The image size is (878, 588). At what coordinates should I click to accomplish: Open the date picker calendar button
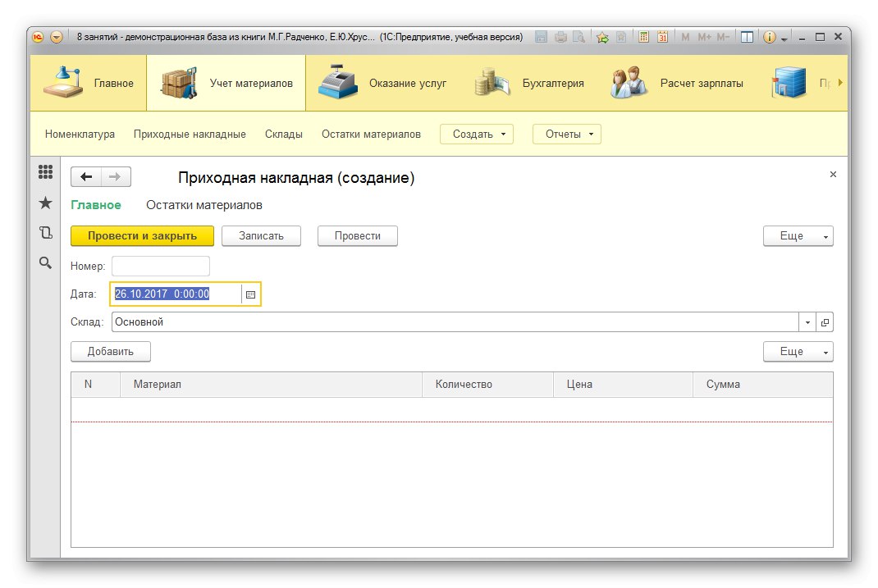[x=250, y=294]
